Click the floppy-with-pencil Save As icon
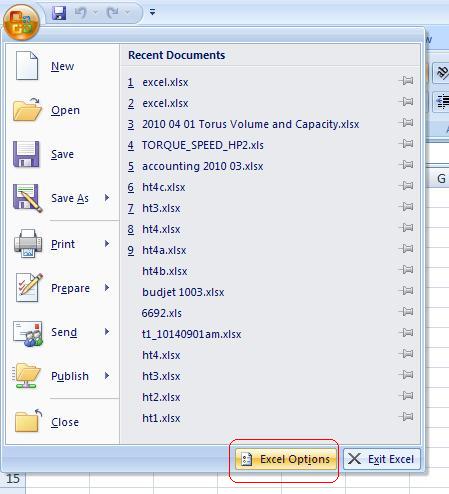Viewport: 449px width, 494px height. (x=28, y=198)
